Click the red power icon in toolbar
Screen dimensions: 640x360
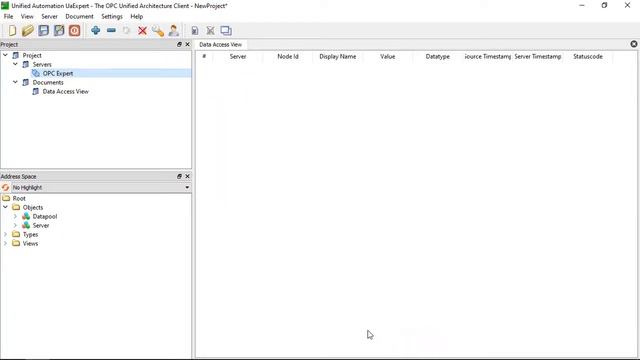coord(74,31)
